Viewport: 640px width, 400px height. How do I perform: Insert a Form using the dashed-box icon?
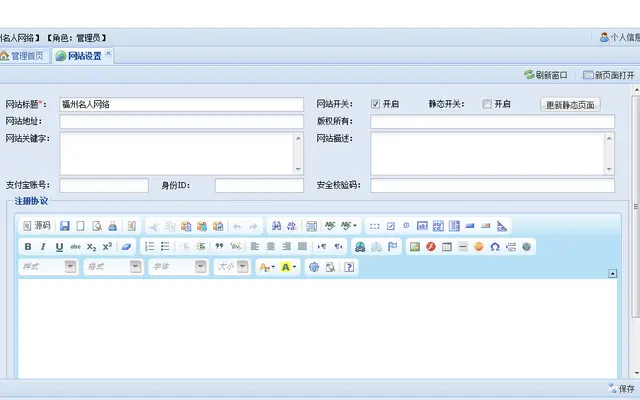(374, 226)
